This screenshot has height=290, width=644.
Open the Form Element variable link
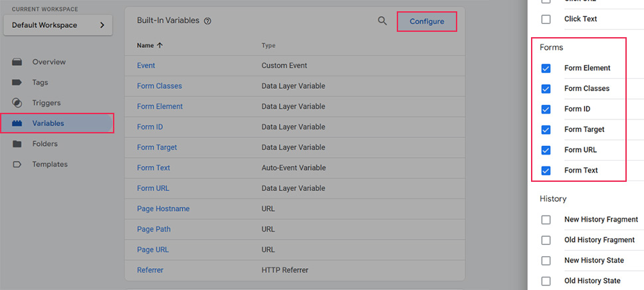(160, 107)
